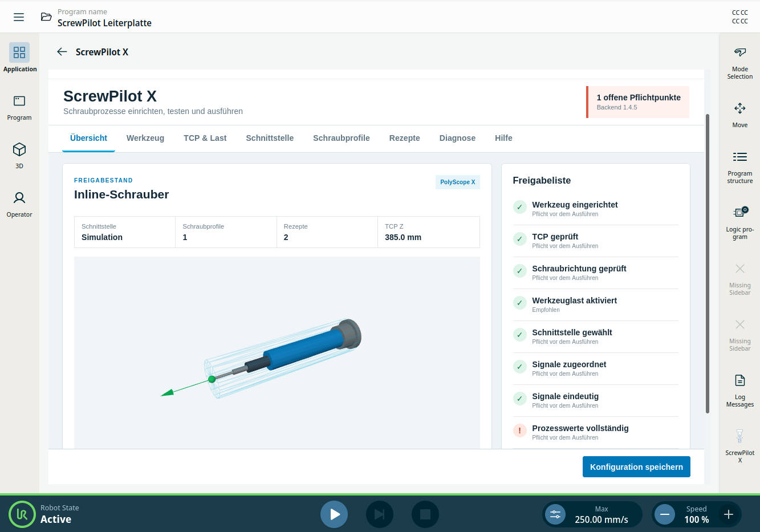This screenshot has width=760, height=532.
Task: Open ScrewPilot X sidebar panel
Action: (x=740, y=446)
